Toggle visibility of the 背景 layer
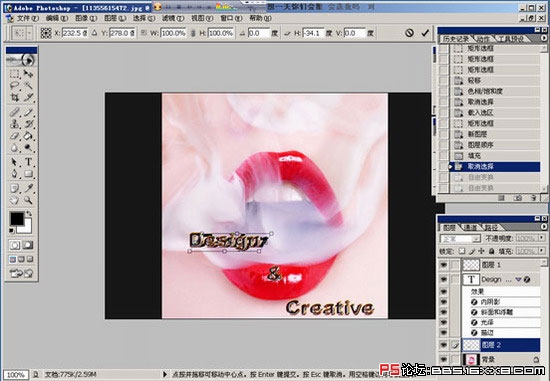550x381 pixels. tap(443, 359)
